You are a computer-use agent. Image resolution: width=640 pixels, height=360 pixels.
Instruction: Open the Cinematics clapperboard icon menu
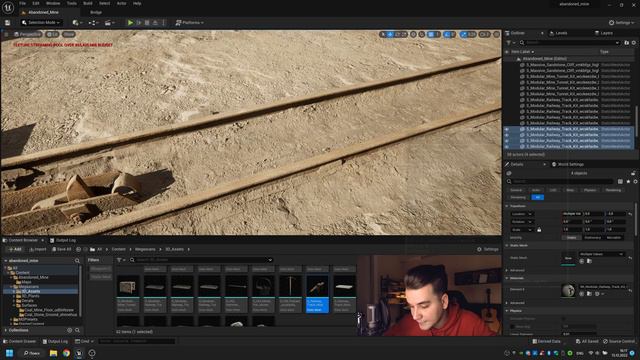pyautogui.click(x=109, y=23)
